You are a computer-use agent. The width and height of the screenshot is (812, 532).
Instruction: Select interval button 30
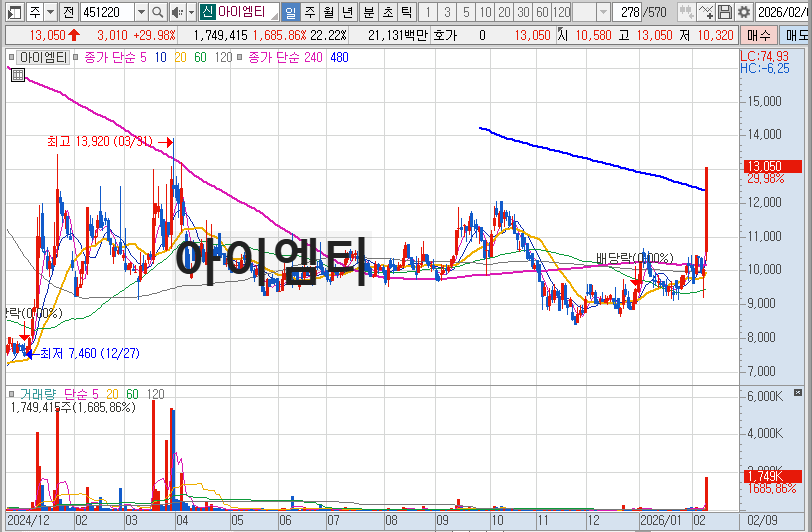524,11
